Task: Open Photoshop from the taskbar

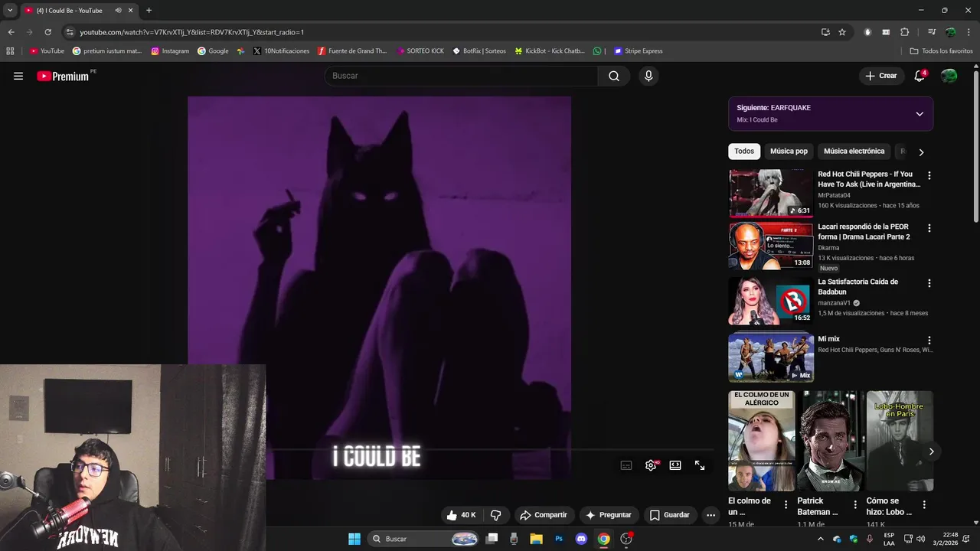Action: [559, 539]
